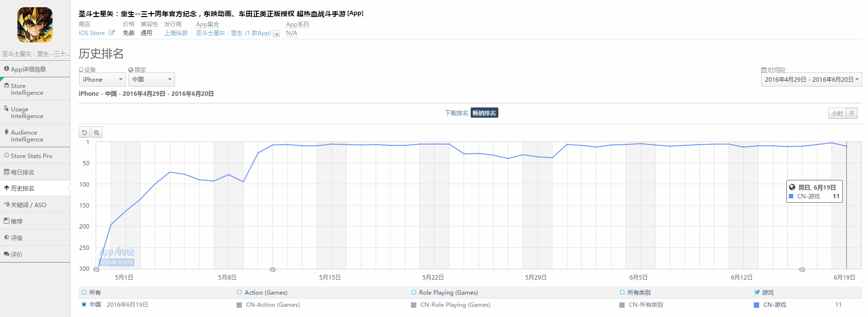
Task: Click the event marker near 6月12日
Action: coord(802,269)
